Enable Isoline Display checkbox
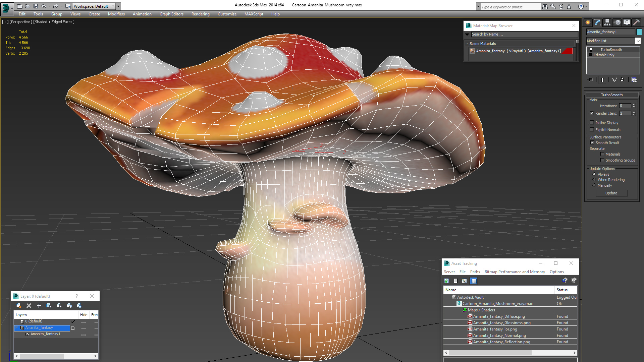Screen dimensions: 644x362 click(592, 123)
